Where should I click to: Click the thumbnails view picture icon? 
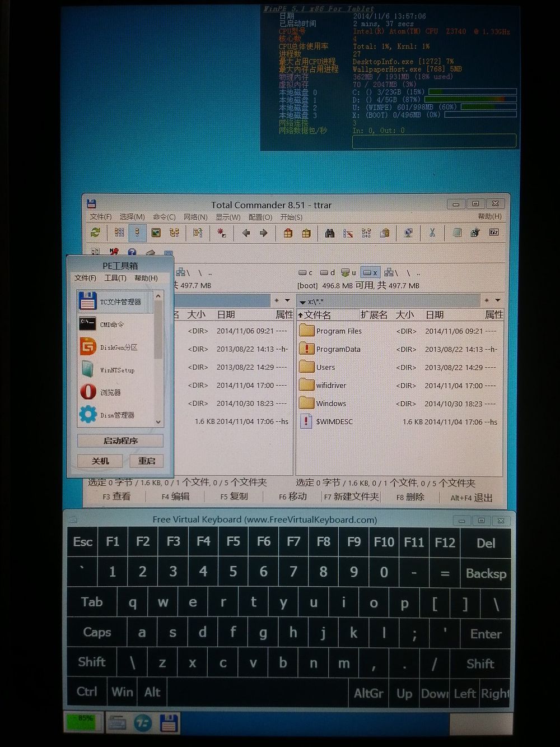click(156, 233)
